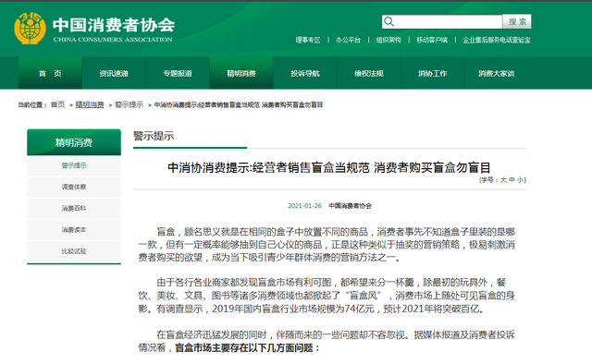Set font size to 中
592x364 pixels.
tap(512, 180)
